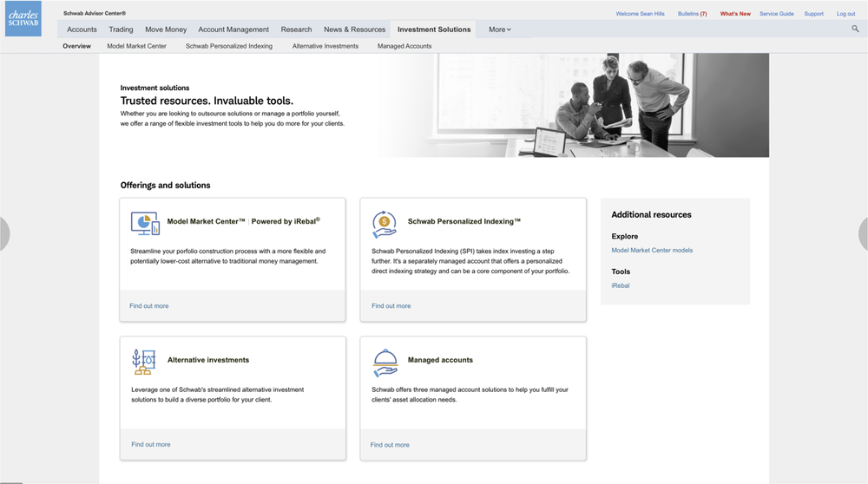Click the Schwab Personalized Indexing card title
The width and height of the screenshot is (868, 484).
pyautogui.click(x=464, y=221)
